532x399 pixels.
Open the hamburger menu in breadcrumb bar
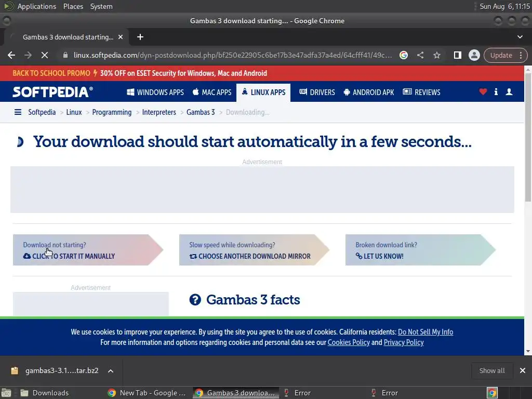(18, 112)
